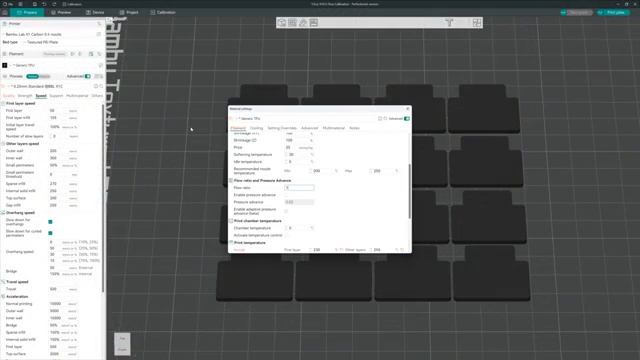The image size is (640, 360).
Task: Click the Add model cube icon in canvas toolbar
Action: [282, 23]
